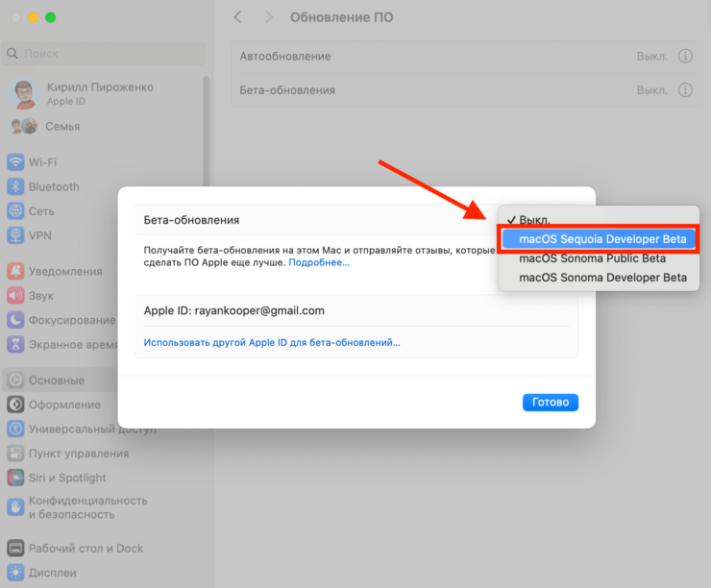Select the Сеть globe icon
Image resolution: width=711 pixels, height=588 pixels.
click(15, 210)
